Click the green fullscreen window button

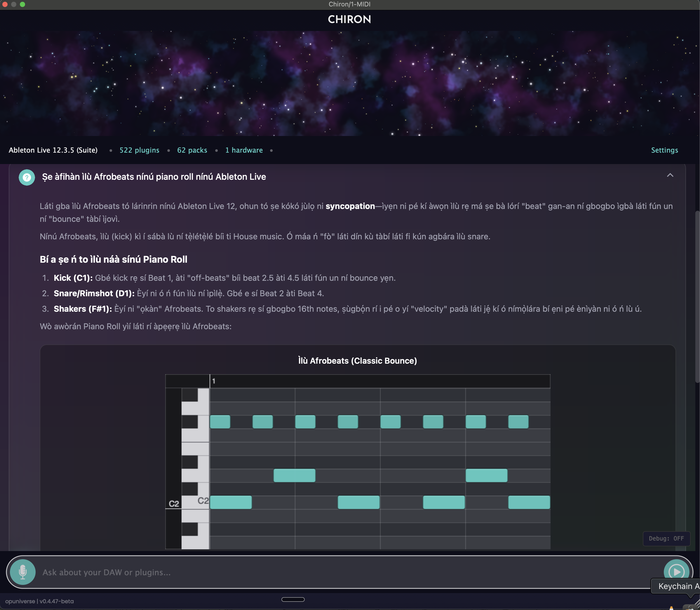[22, 4]
